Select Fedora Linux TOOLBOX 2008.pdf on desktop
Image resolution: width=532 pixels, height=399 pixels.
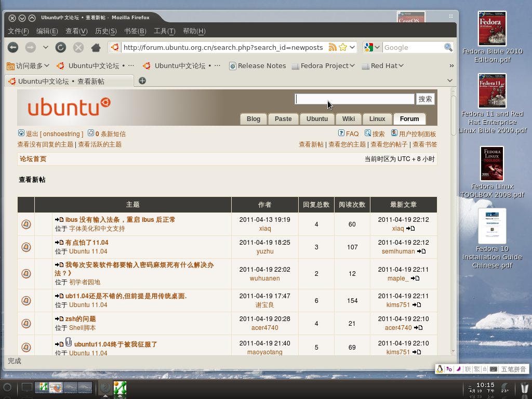coord(493,172)
